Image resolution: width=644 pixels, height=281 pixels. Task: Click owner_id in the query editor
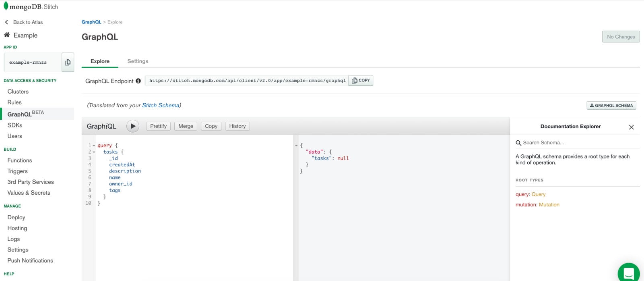121,184
